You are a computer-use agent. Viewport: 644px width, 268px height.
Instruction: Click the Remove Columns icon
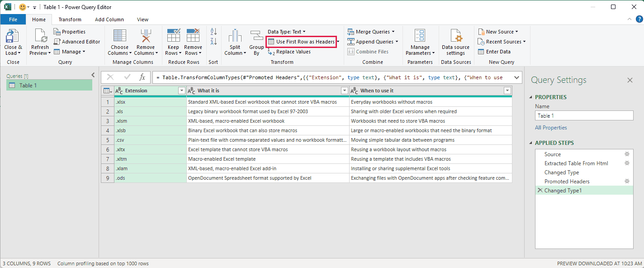146,36
